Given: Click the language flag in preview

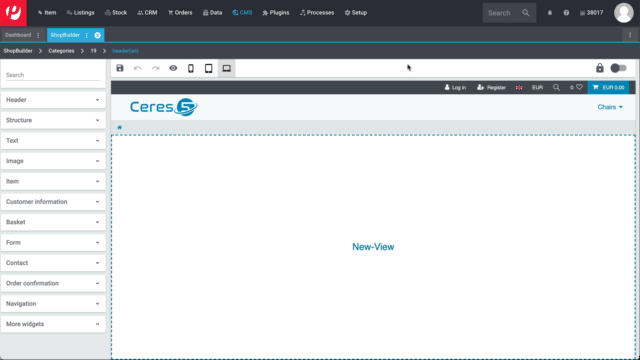Looking at the screenshot, I should click(x=519, y=87).
